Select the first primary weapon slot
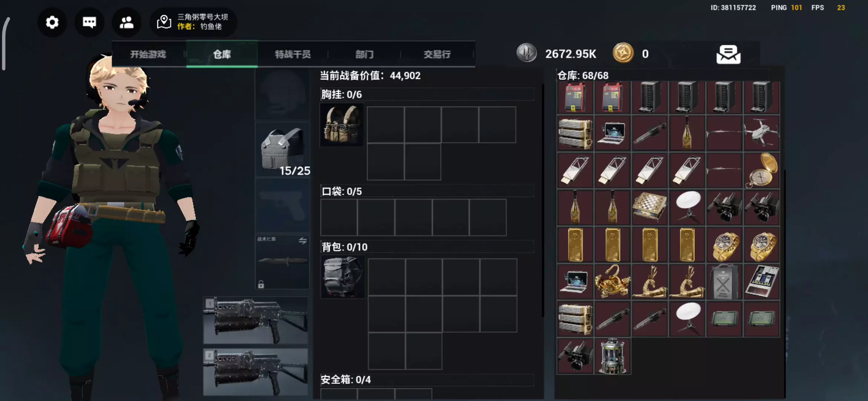The image size is (868, 401). click(x=256, y=320)
